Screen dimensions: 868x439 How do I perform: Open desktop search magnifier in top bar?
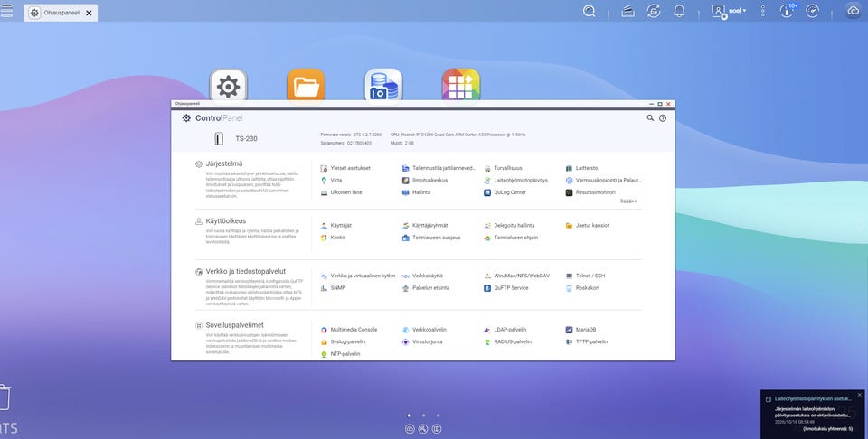[590, 11]
